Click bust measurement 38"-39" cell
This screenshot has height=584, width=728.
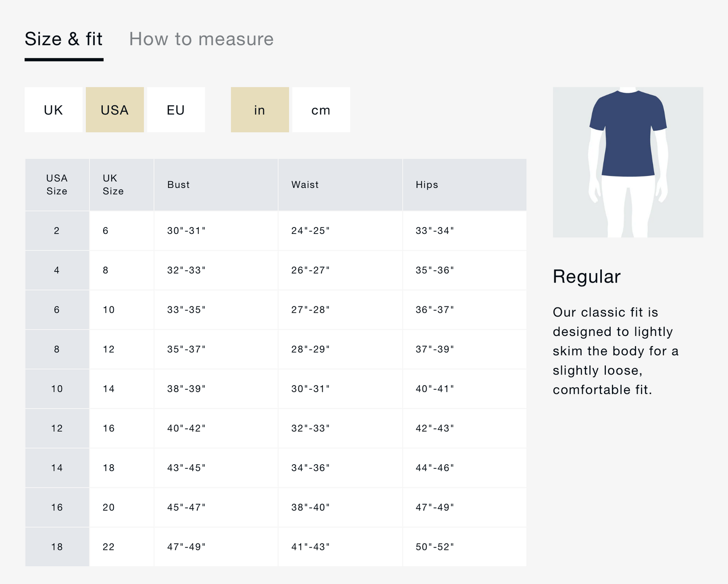point(186,389)
